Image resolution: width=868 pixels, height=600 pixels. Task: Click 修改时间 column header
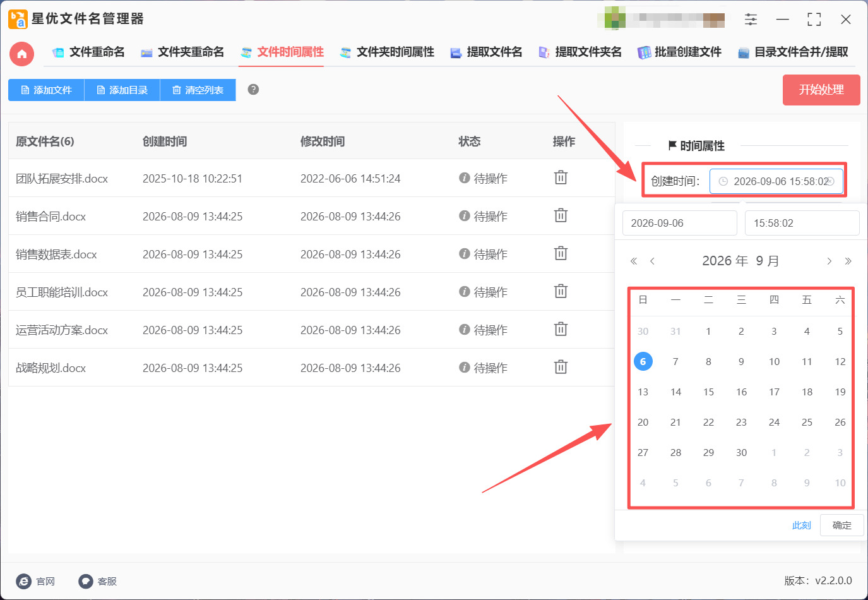coord(323,141)
